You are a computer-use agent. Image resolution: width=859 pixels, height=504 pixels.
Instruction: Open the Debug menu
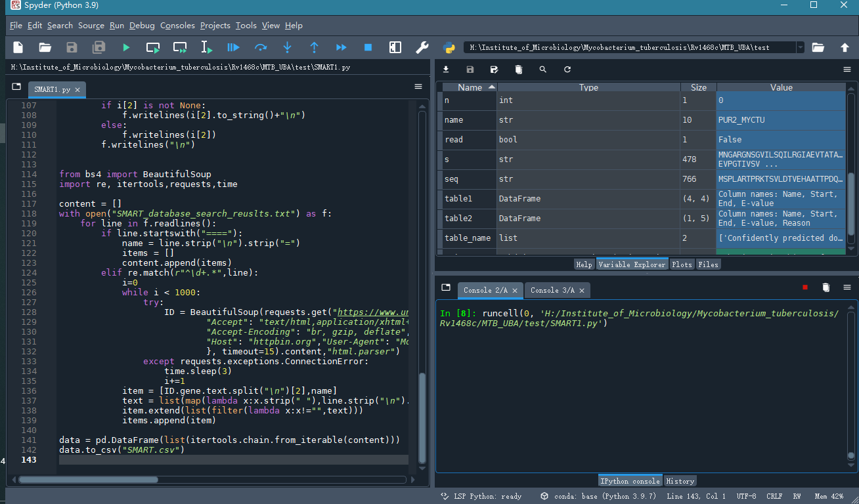coord(142,26)
